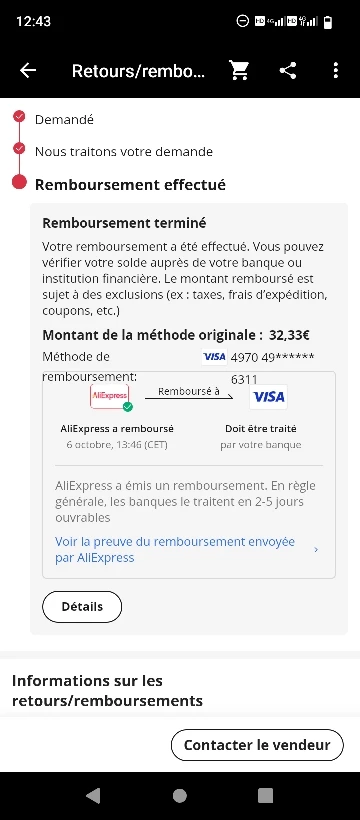Image resolution: width=360 pixels, height=820 pixels.
Task: Tap Android recent apps square
Action: 266,795
